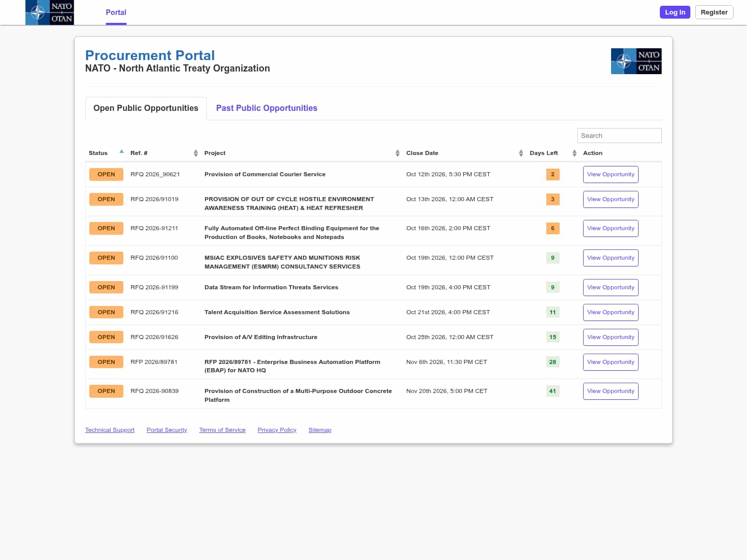
Task: Open the Terms of Service link
Action: point(223,430)
